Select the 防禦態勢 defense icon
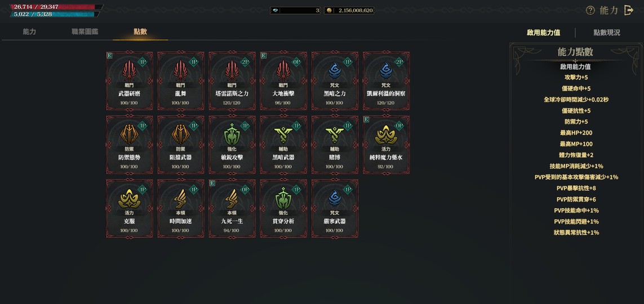Screen dimensions: 644x304 pos(130,135)
